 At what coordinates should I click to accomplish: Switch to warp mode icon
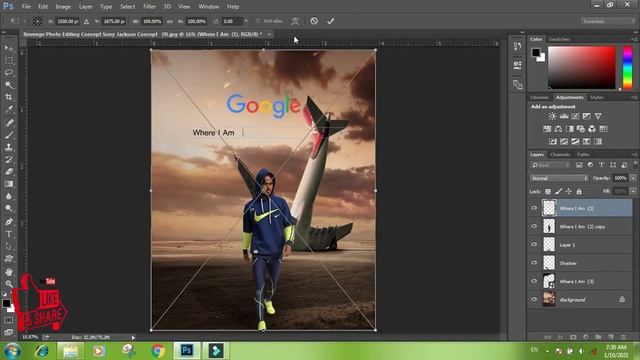[295, 21]
